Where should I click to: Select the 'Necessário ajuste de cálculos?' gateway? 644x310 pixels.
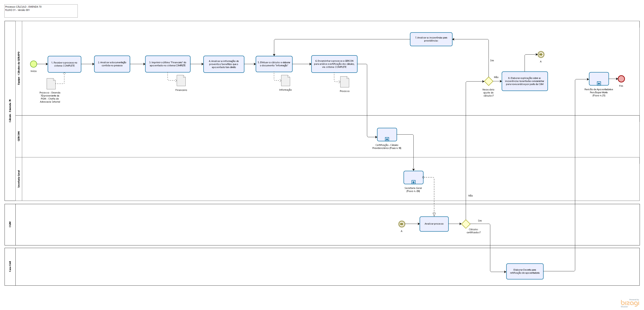[x=488, y=81]
